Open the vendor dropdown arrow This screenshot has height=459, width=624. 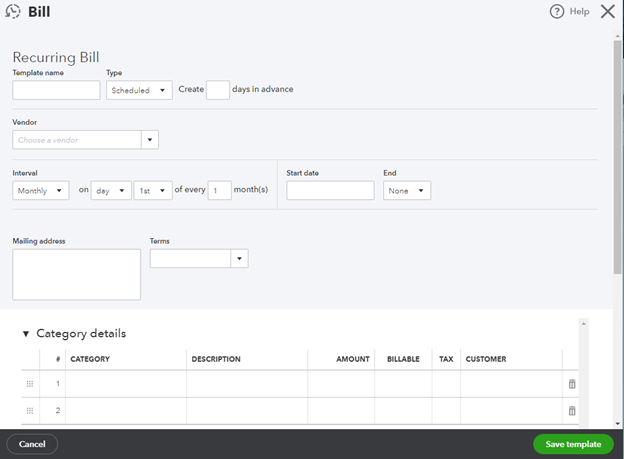pyautogui.click(x=150, y=140)
